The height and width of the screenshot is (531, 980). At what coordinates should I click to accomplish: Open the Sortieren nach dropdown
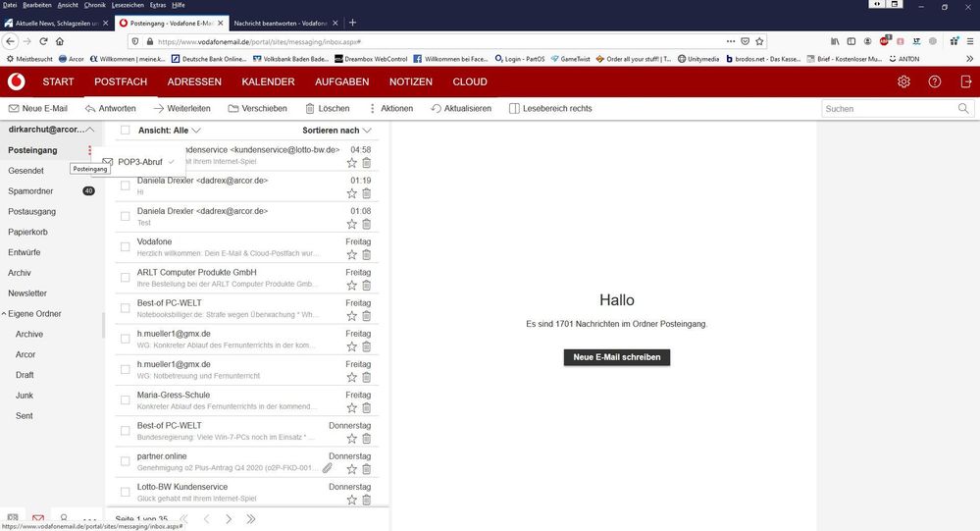[x=336, y=131]
